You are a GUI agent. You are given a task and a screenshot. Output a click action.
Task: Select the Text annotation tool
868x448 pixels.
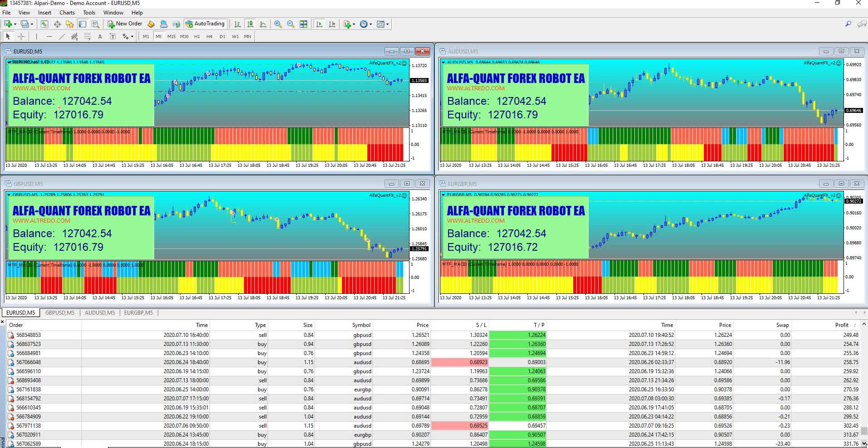pyautogui.click(x=100, y=36)
